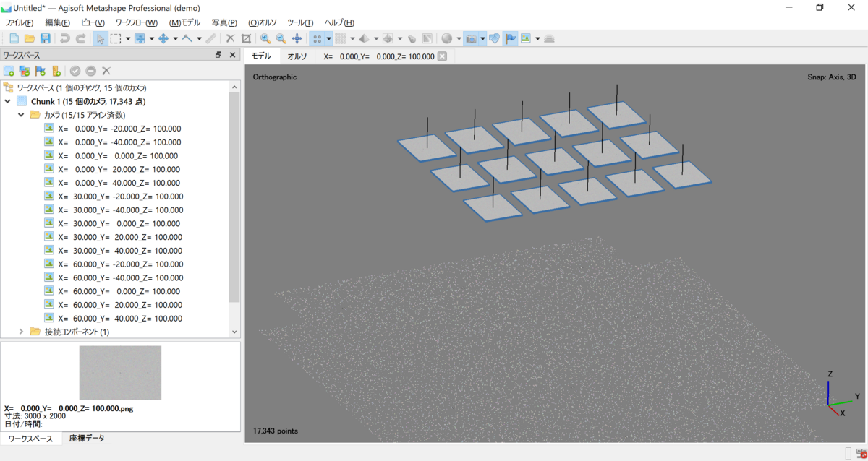868x461 pixels.
Task: Switch to the モデル tab
Action: pyautogui.click(x=261, y=56)
